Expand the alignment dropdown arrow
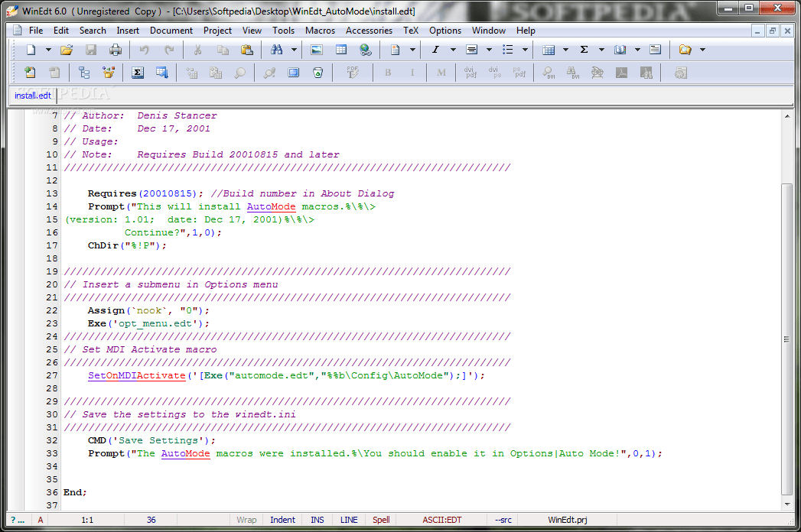The image size is (801, 532). pyautogui.click(x=489, y=50)
